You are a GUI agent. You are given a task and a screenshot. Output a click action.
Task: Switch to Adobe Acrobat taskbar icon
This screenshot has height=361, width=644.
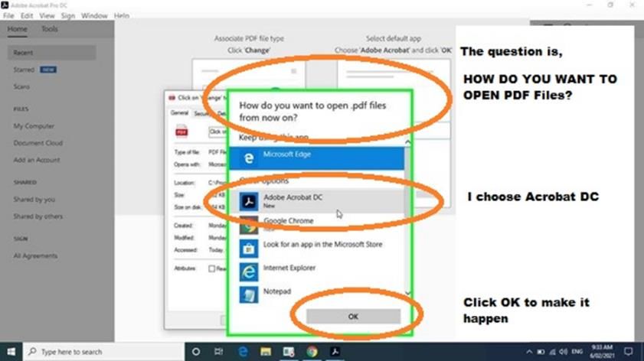pos(335,352)
